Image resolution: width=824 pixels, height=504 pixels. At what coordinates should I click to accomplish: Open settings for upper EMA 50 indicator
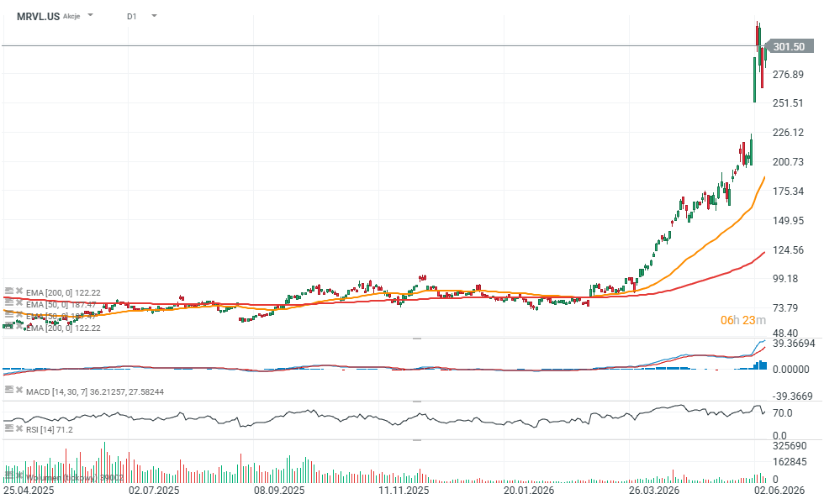click(x=9, y=302)
